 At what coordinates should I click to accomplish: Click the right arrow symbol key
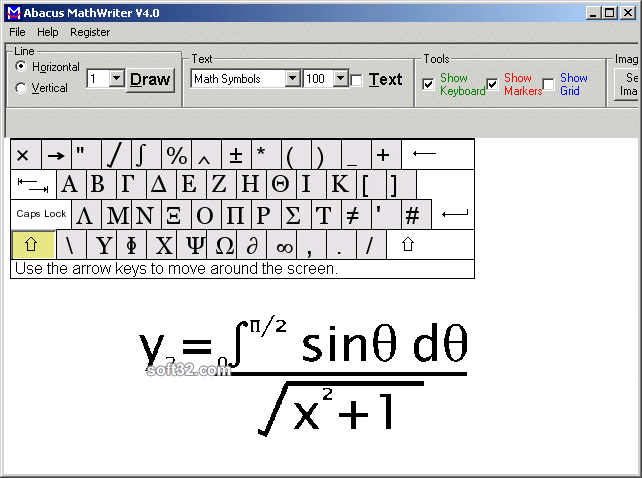(56, 154)
